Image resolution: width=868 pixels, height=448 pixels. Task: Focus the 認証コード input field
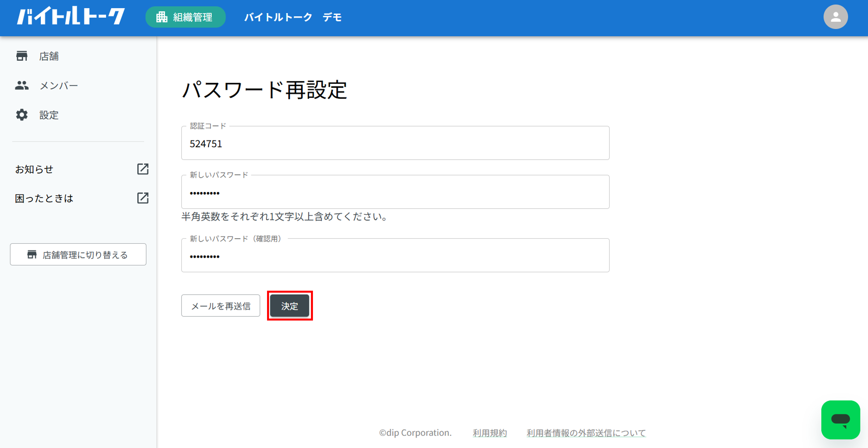tap(395, 143)
